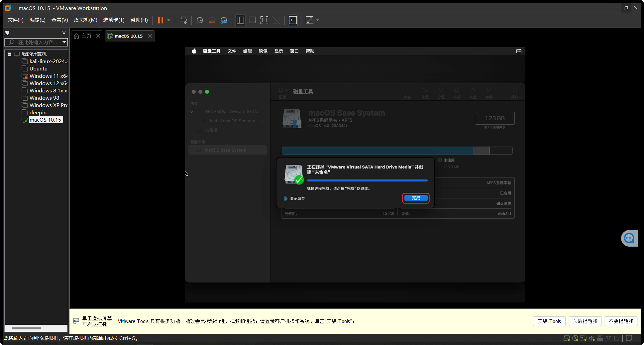Screen dimensions: 644x345
Task: Toggle the console view mode
Action: click(293, 20)
